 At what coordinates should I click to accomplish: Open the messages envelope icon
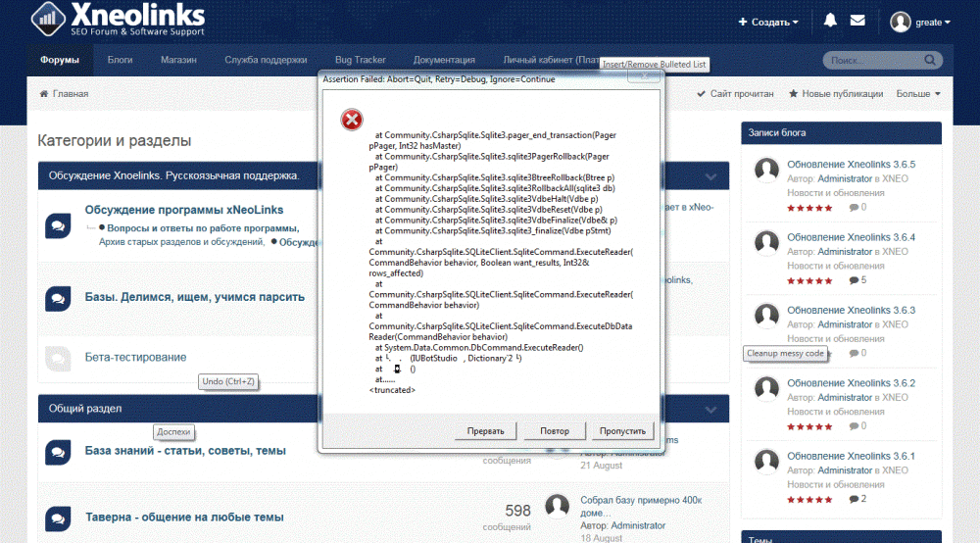click(857, 21)
